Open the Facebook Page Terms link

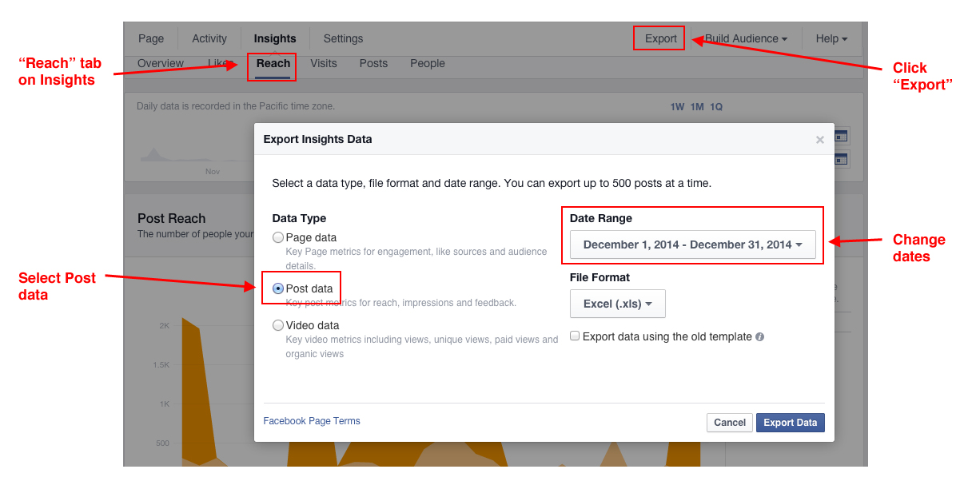click(312, 421)
